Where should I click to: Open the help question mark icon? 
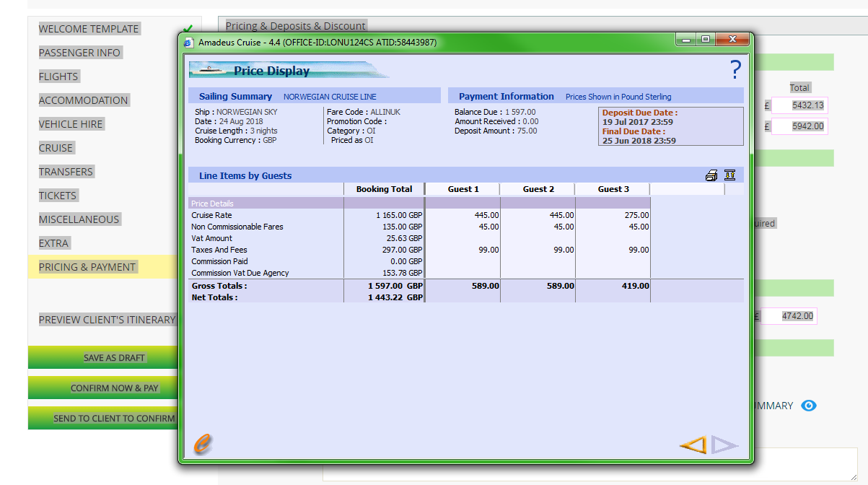735,69
